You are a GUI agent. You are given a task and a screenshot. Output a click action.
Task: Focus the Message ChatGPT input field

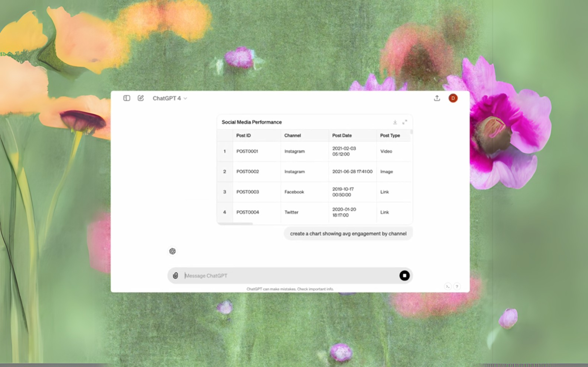288,276
